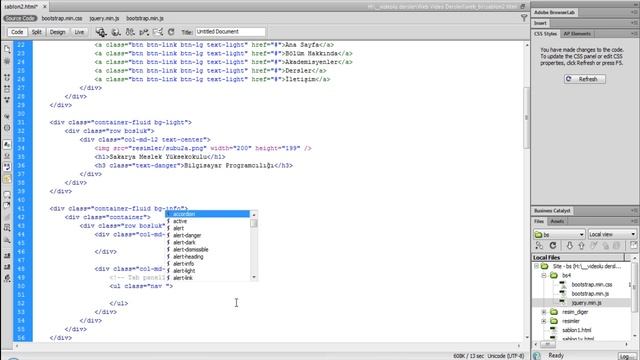Image resolution: width=640 pixels, height=360 pixels.
Task: Click the Check Browser Compatibility icon
Action: pos(158,32)
